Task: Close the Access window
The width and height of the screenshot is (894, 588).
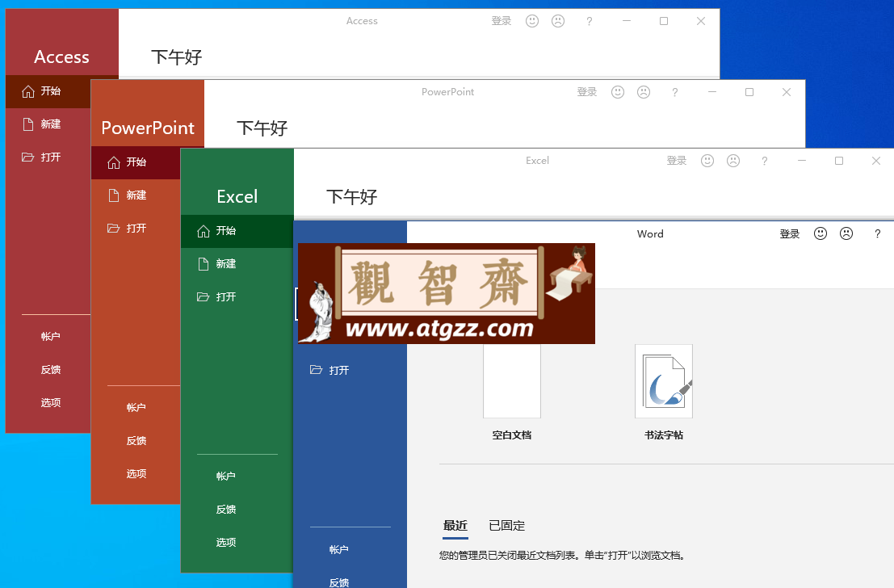Action: (701, 21)
